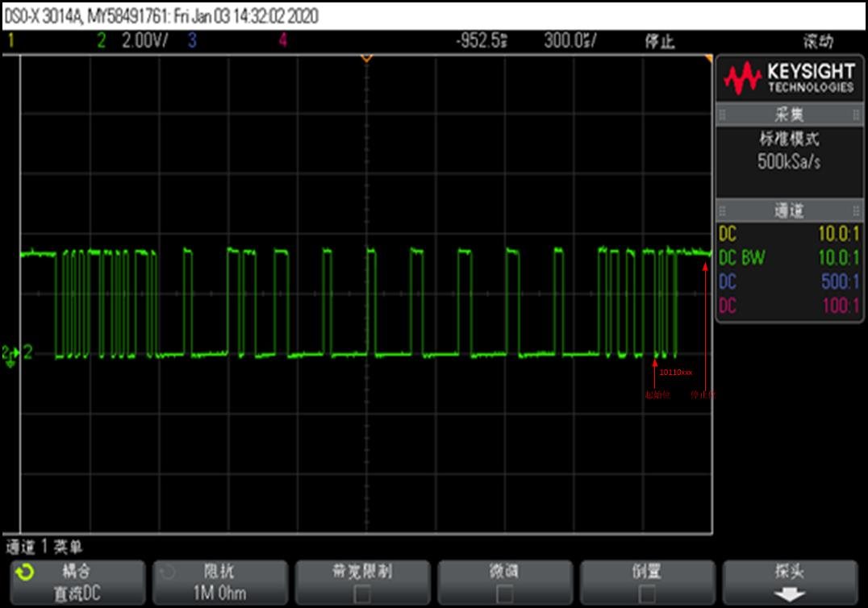Viewport: 868px width, 608px height.
Task: Click the red 起始位 start-bit arrow annotation
Action: [655, 374]
